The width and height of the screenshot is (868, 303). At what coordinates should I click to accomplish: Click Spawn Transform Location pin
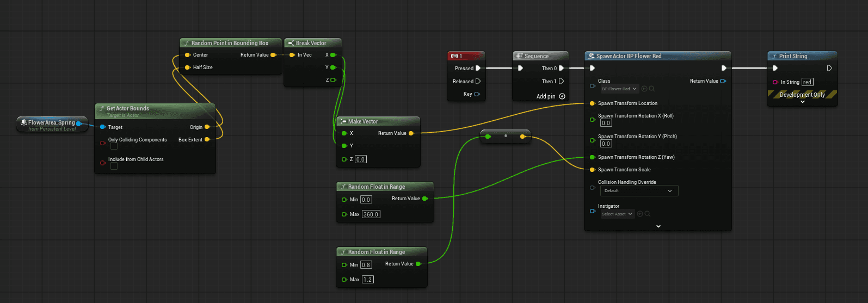pyautogui.click(x=592, y=103)
